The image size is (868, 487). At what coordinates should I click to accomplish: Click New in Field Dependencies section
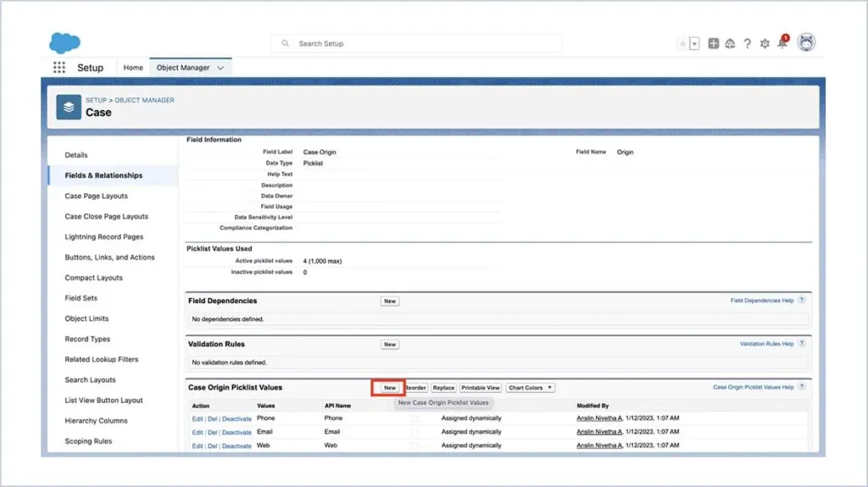390,301
